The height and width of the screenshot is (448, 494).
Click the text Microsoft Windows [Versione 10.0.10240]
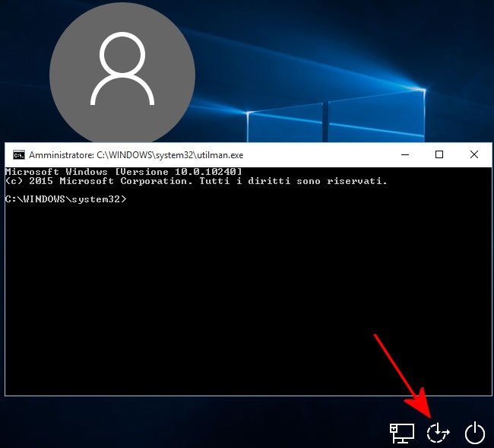coord(124,172)
